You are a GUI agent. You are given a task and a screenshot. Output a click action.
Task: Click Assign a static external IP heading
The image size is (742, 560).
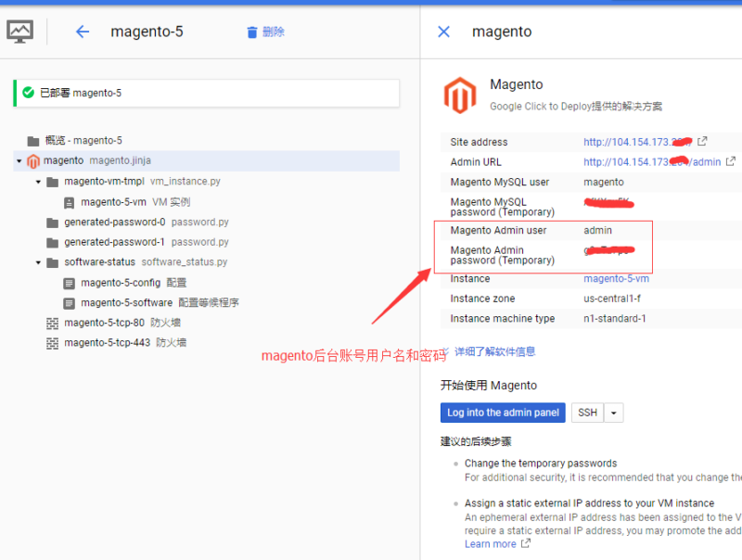pos(590,503)
